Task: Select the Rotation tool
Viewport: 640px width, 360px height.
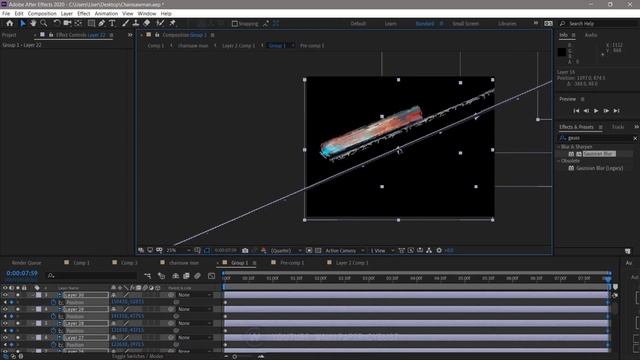Action: click(x=57, y=24)
